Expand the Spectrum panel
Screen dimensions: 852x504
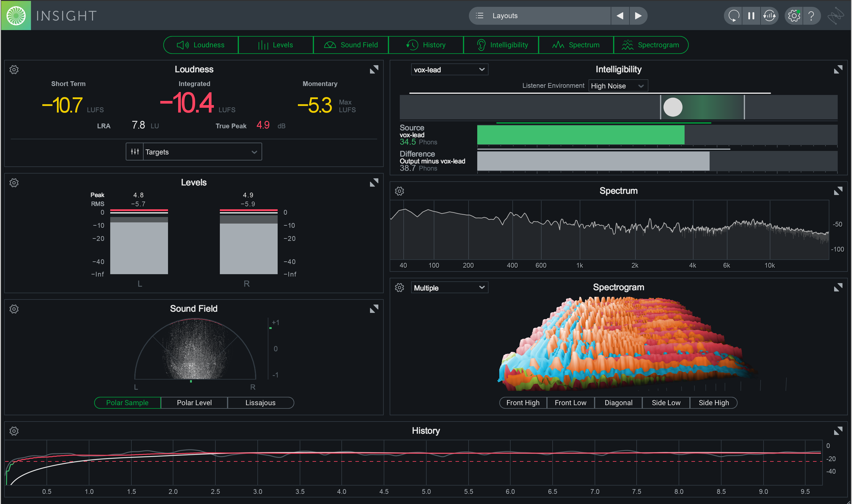[838, 191]
